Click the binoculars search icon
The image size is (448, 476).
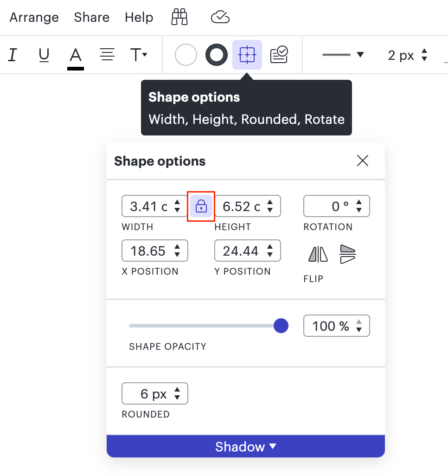coord(179,17)
